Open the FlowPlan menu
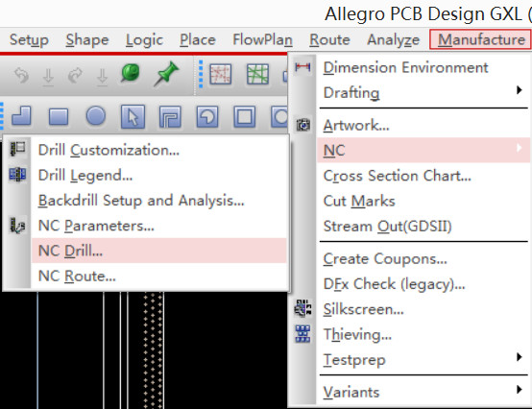This screenshot has height=409, width=532. click(262, 40)
